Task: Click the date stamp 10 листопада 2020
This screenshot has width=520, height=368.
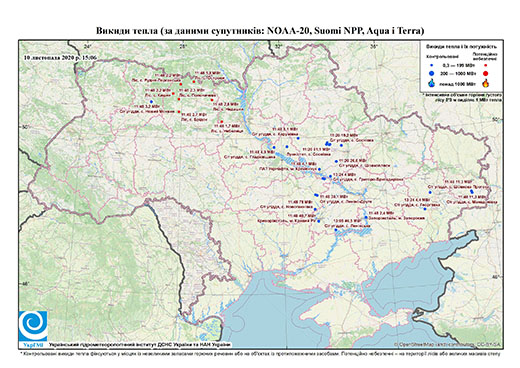Action: pos(60,57)
